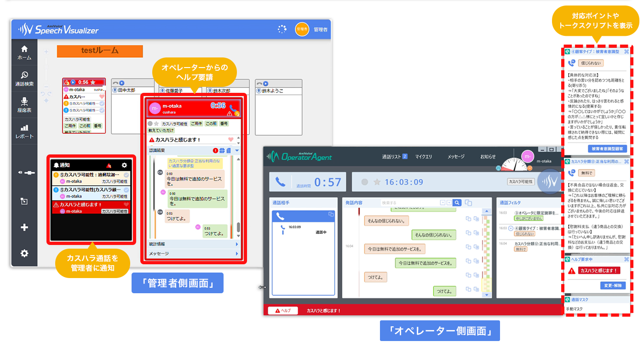Image resolution: width=644 pixels, height=347 pixels.
Task: Expand ④顧客タイプ filter entry chevron
Action: click(511, 228)
